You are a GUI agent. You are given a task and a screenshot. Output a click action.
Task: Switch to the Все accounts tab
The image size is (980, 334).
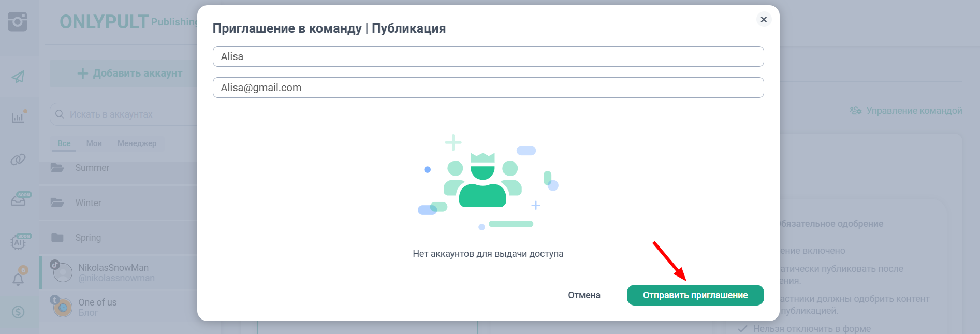click(64, 143)
